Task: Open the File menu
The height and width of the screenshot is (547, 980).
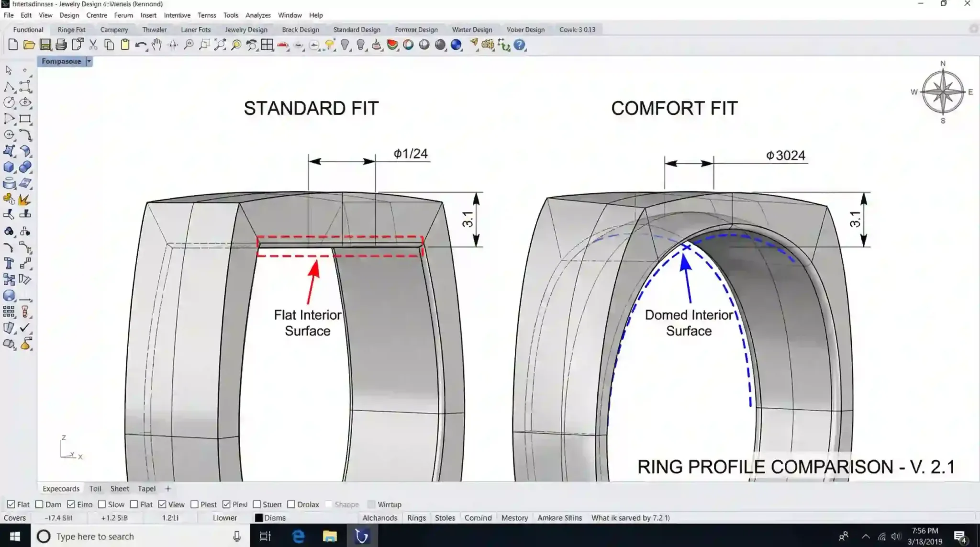Action: pyautogui.click(x=9, y=15)
